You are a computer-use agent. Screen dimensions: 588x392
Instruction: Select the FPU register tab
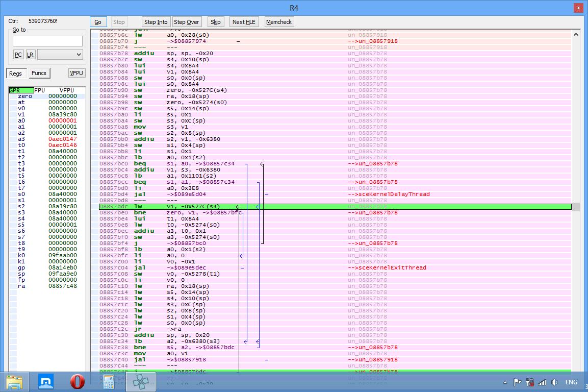click(x=40, y=90)
